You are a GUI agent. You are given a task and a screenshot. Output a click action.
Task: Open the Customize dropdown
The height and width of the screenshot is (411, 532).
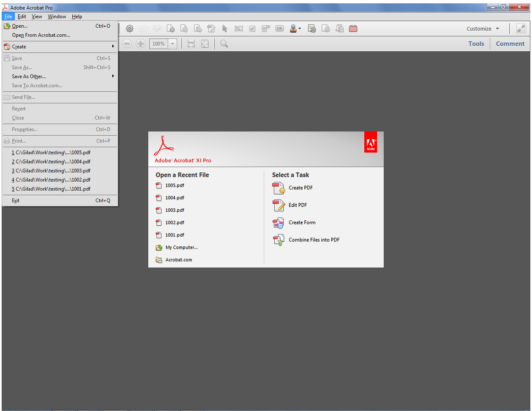pos(482,29)
